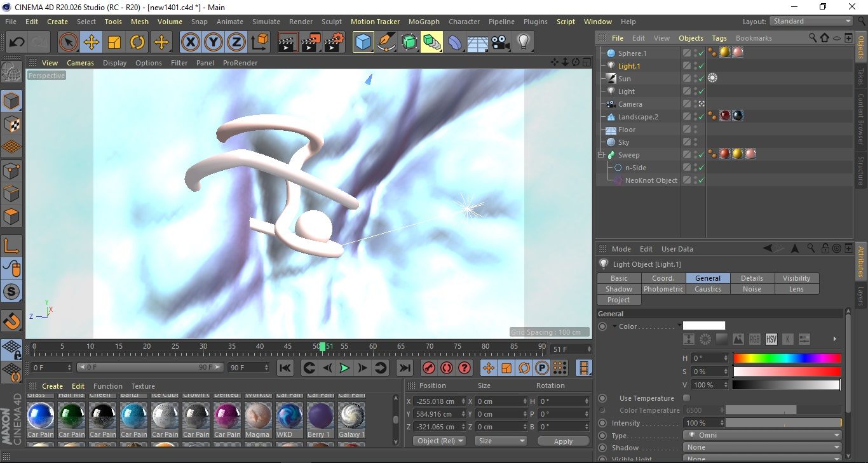Viewport: 868px width, 463px height.
Task: Click the Coordinate System icon
Action: (259, 43)
